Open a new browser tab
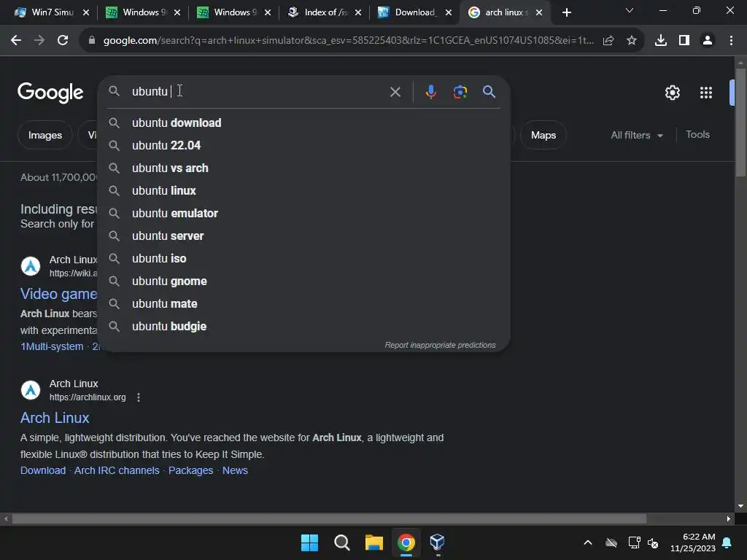This screenshot has height=560, width=747. coord(566,12)
